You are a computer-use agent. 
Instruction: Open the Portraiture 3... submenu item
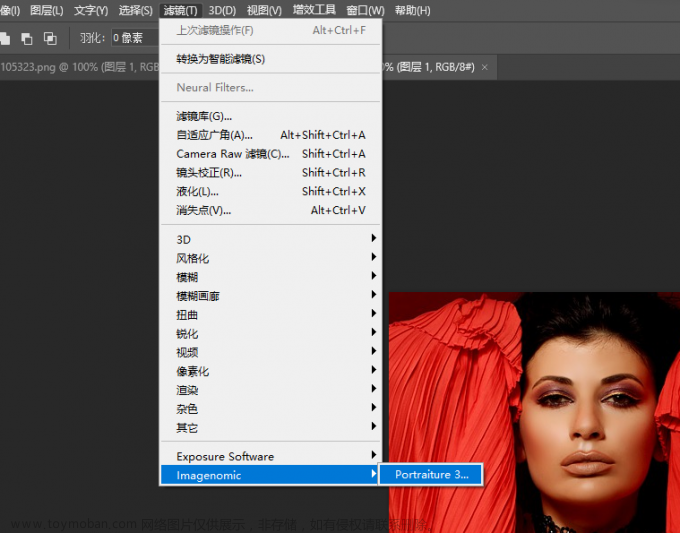[431, 474]
